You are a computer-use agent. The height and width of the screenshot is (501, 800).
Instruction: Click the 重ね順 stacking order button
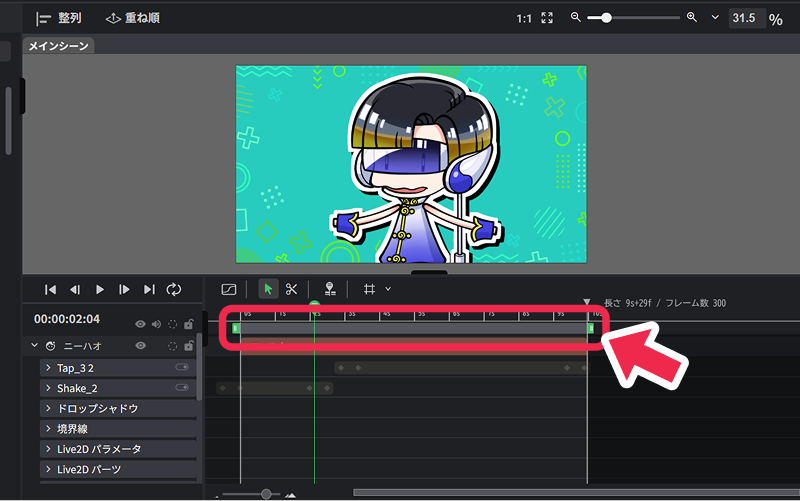click(x=132, y=18)
